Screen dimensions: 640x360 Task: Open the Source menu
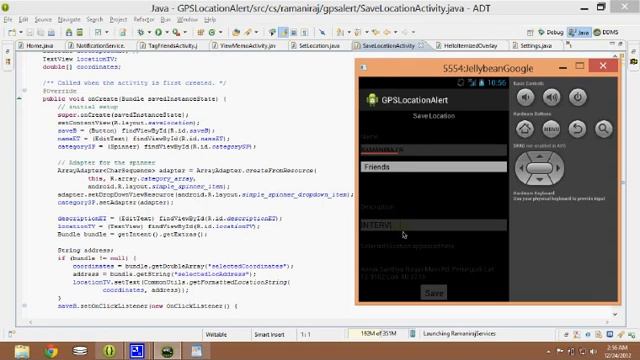click(43, 20)
